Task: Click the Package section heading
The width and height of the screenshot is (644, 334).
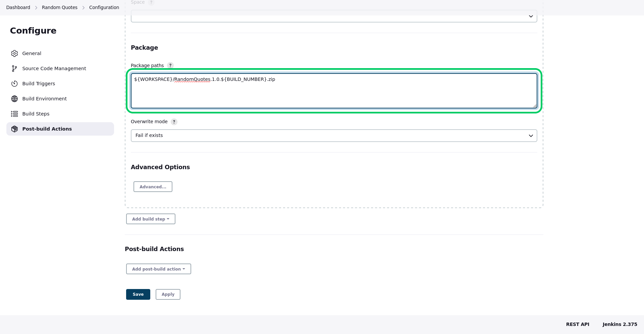Action: [x=144, y=48]
